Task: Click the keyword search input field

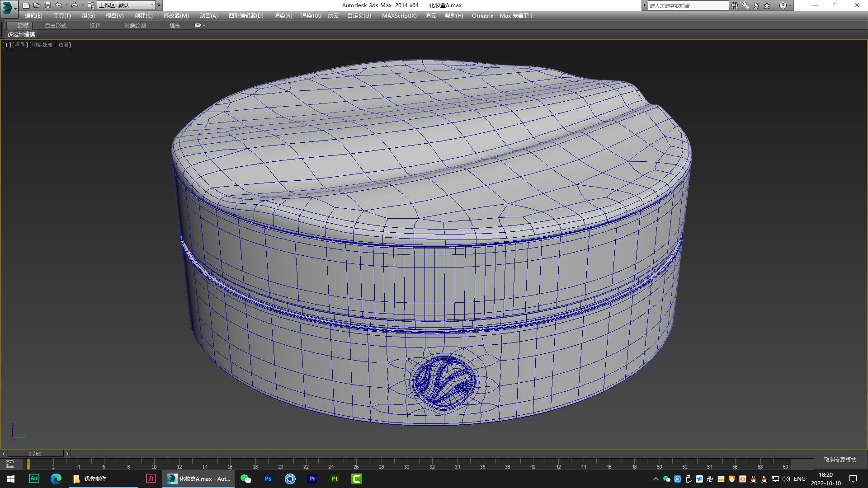Action: [688, 5]
